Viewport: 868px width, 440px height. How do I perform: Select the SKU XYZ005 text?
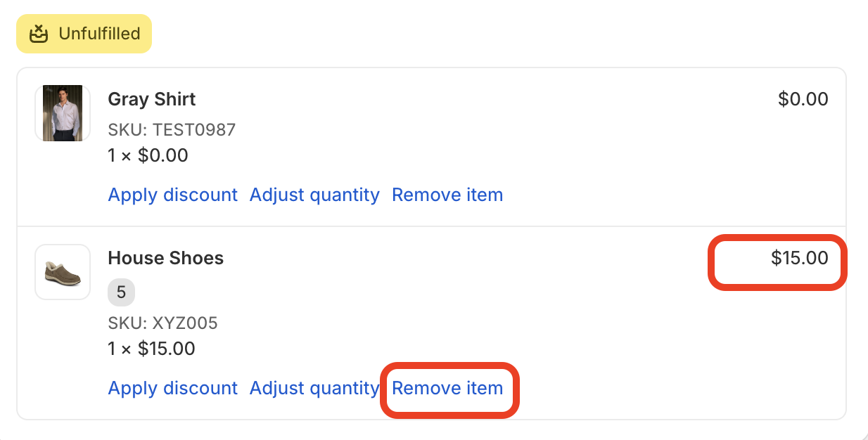coord(162,323)
